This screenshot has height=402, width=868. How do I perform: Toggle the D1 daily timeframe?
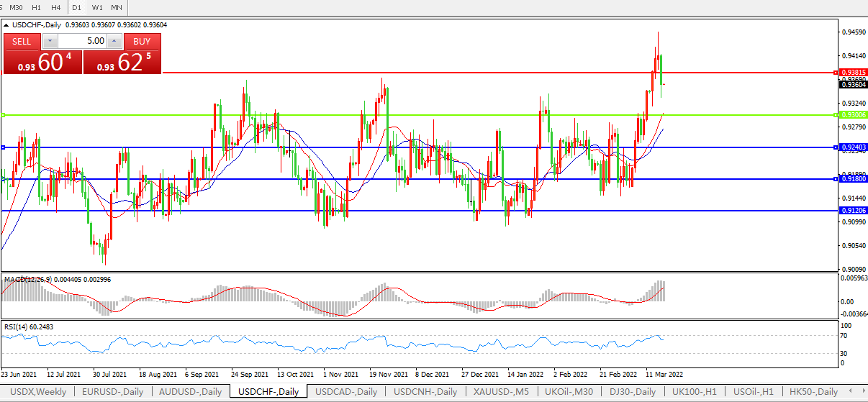(x=76, y=7)
